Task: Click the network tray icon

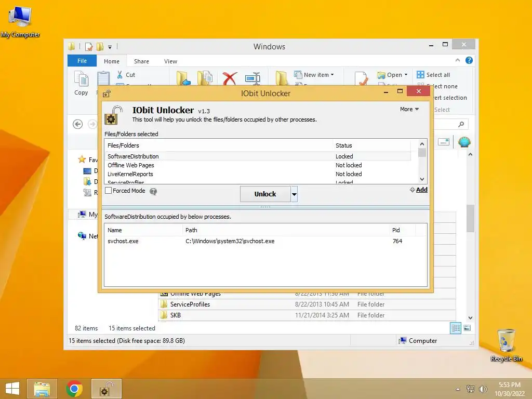Action: tap(471, 389)
